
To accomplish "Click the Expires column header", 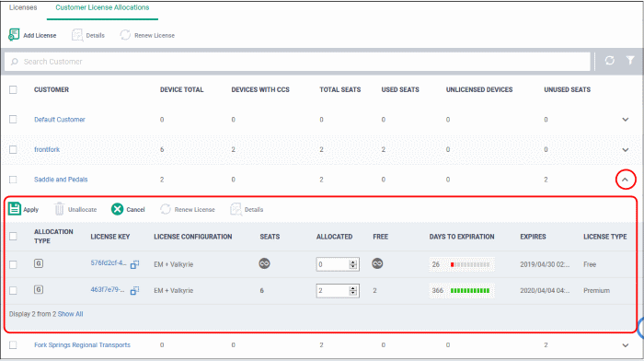I will (533, 237).
